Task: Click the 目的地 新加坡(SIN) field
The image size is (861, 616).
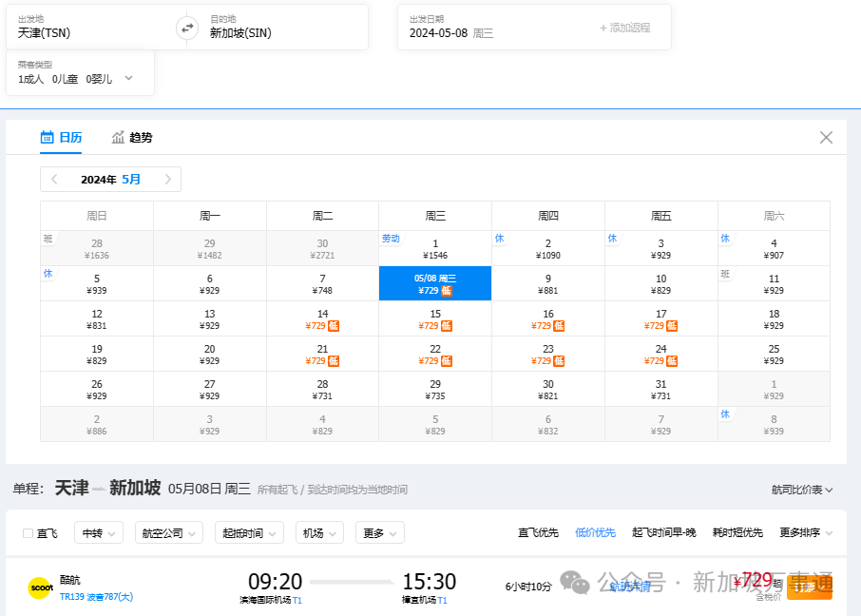Action: [283, 28]
